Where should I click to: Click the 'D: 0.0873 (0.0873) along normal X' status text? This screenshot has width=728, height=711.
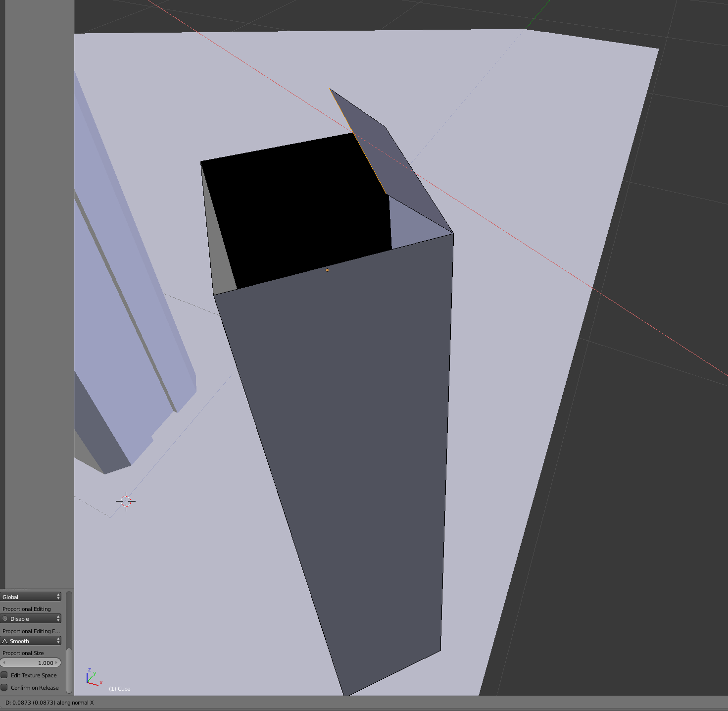tap(49, 703)
